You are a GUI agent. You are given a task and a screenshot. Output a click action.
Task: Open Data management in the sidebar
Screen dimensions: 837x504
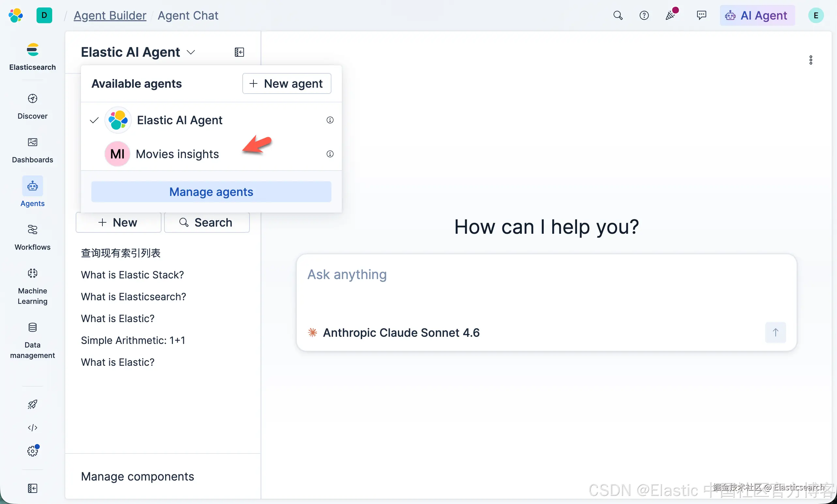click(x=33, y=341)
